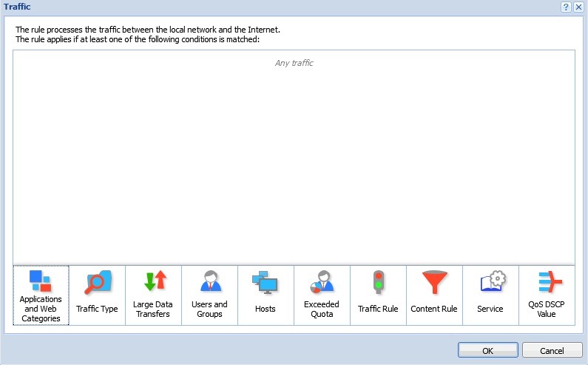Screen dimensions: 588x365
Task: Pick the Hosts monitors icon
Action: pos(266,281)
